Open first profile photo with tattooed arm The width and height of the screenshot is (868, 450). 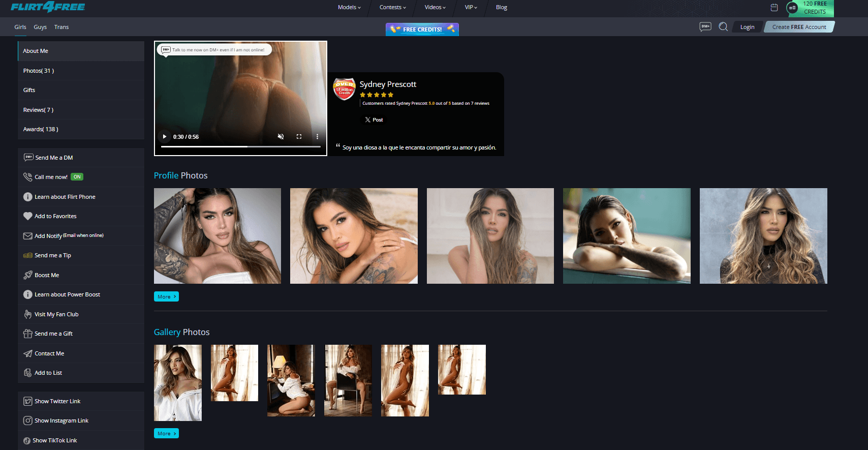218,236
